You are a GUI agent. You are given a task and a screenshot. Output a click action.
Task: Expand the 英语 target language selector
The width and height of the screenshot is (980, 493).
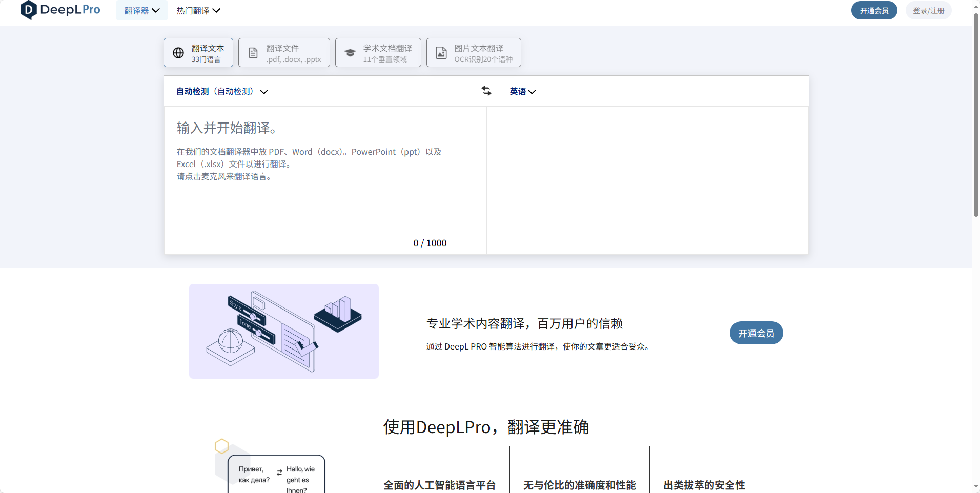[523, 91]
